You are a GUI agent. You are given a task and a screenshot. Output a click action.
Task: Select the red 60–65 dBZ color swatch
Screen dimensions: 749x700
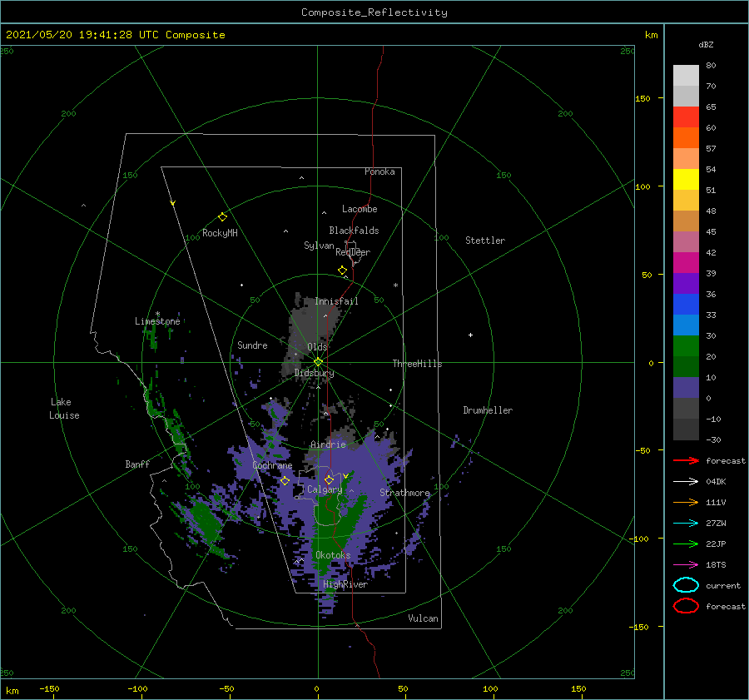686,117
